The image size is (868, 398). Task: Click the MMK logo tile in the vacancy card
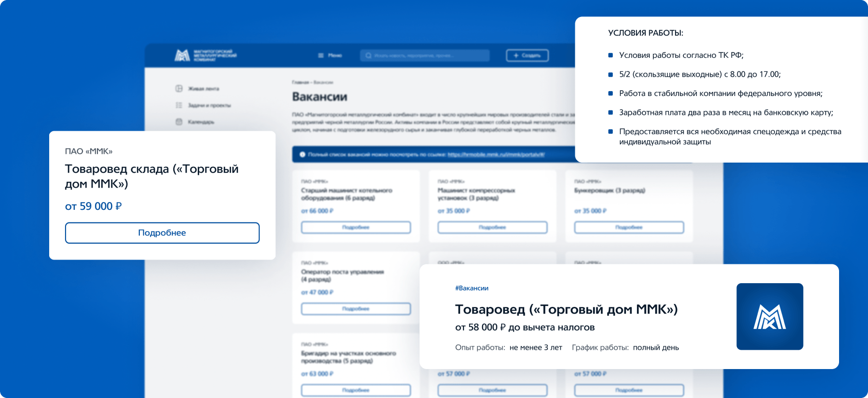[770, 316]
